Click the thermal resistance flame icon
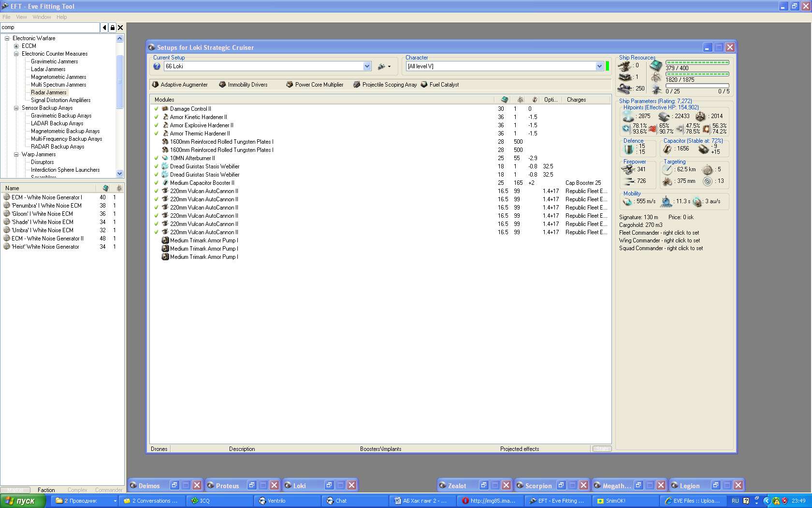812x508 pixels. click(x=652, y=129)
